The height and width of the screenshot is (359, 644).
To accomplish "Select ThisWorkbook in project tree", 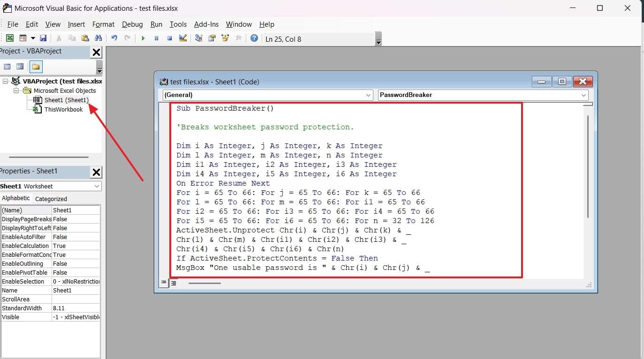I will (x=63, y=109).
